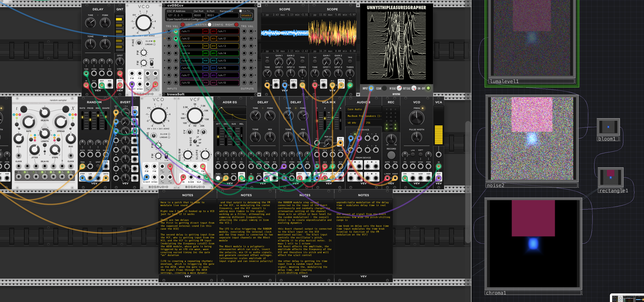Toggle 1x2 button on second SCOPE

tap(315, 62)
